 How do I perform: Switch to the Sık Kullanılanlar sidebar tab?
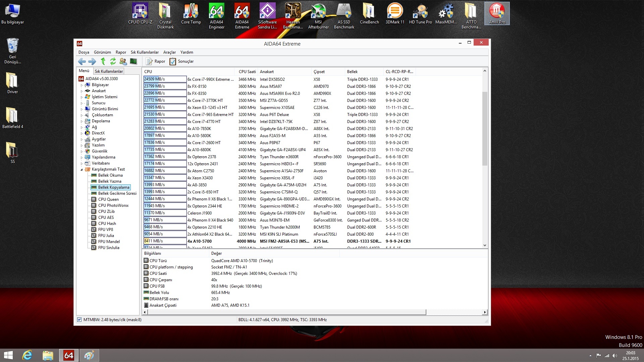109,71
